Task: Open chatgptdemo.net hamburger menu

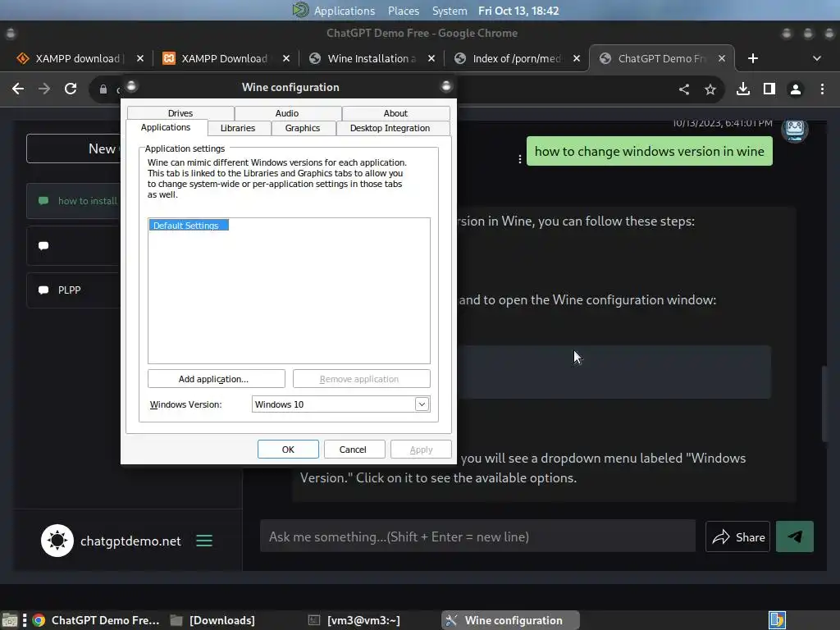Action: tap(204, 541)
